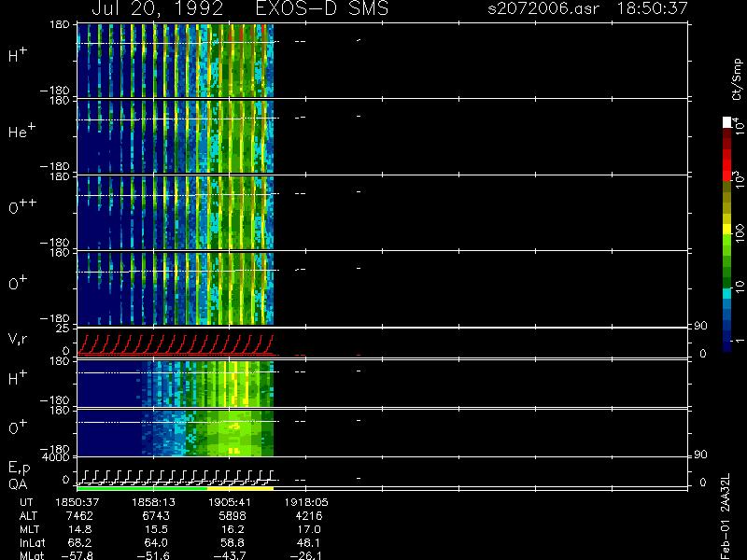Image resolution: width=747 pixels, height=560 pixels.
Task: Click the "4000" axis label of the E,p panel
Action: (58, 457)
